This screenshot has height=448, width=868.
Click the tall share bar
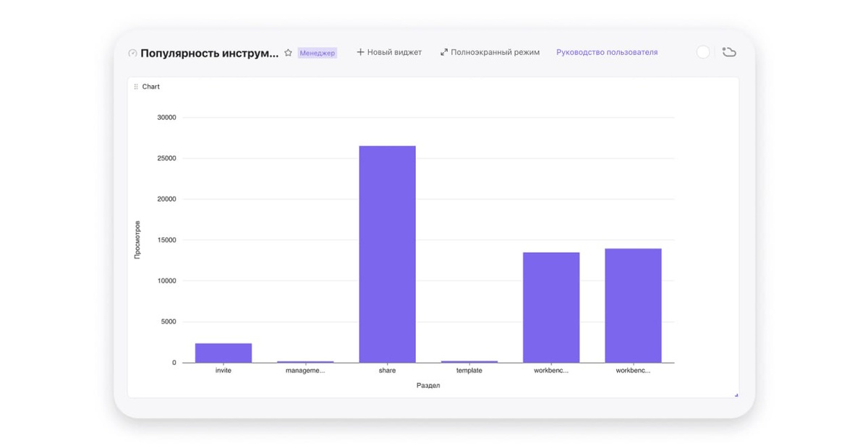[387, 254]
